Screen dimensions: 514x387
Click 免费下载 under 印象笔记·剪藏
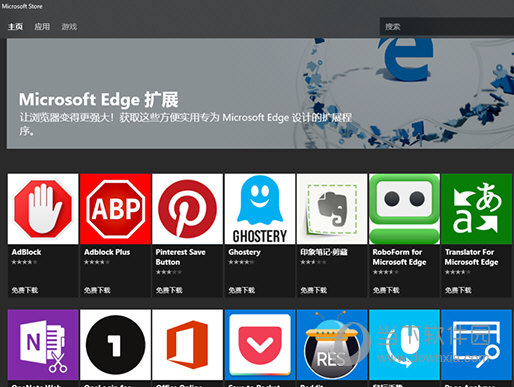coord(314,290)
